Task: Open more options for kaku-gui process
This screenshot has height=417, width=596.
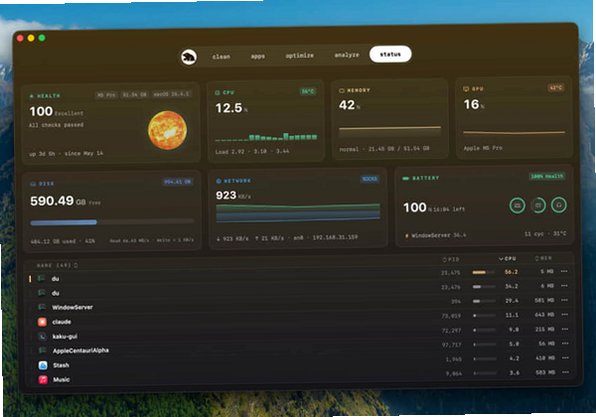Action: coord(565,329)
